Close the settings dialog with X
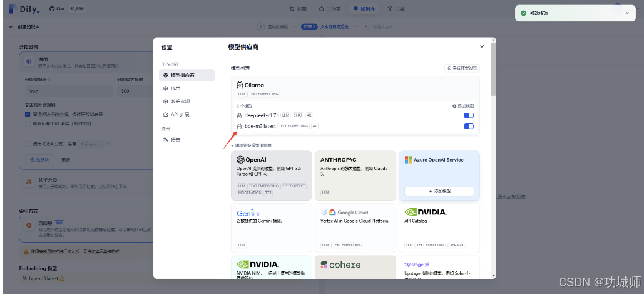 (x=482, y=47)
